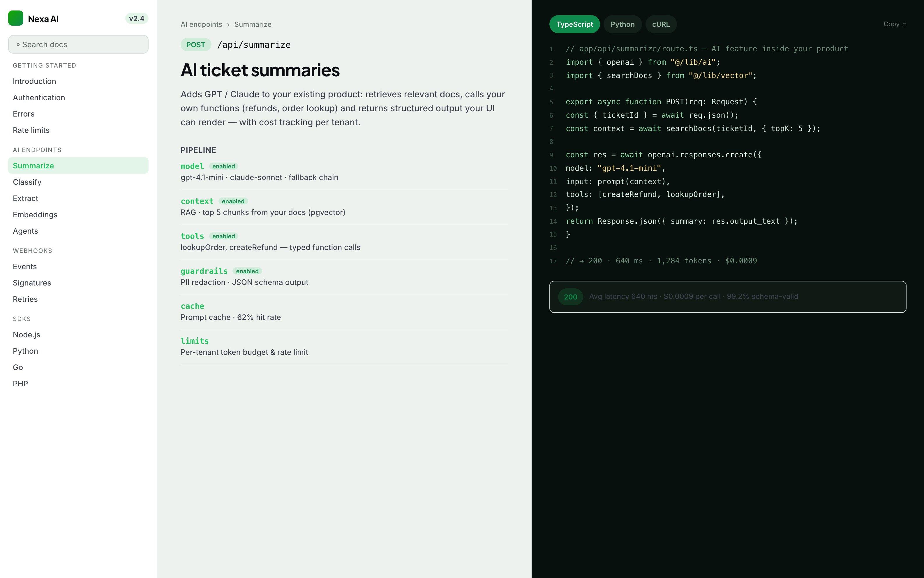Click the search magnifier icon
Image resolution: width=924 pixels, height=578 pixels.
pyautogui.click(x=18, y=45)
